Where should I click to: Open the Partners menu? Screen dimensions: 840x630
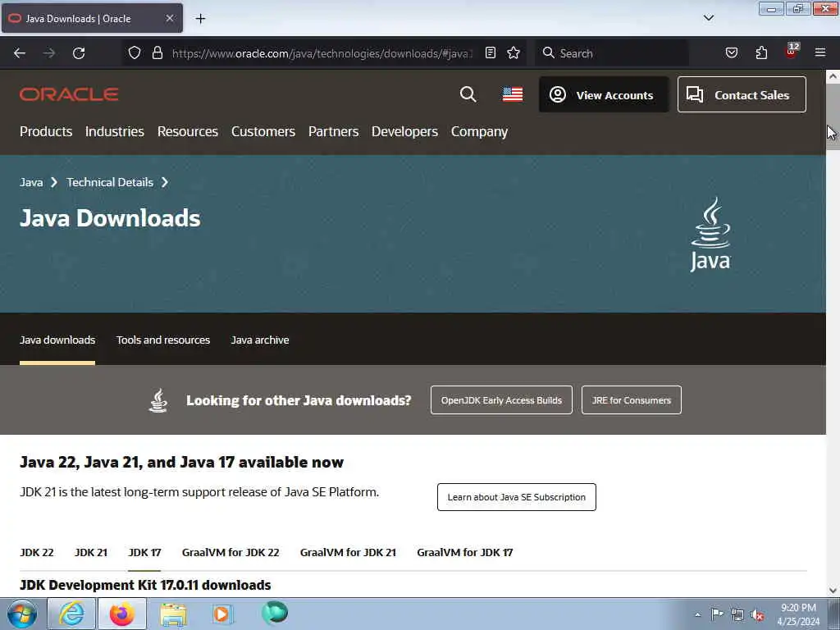point(333,131)
